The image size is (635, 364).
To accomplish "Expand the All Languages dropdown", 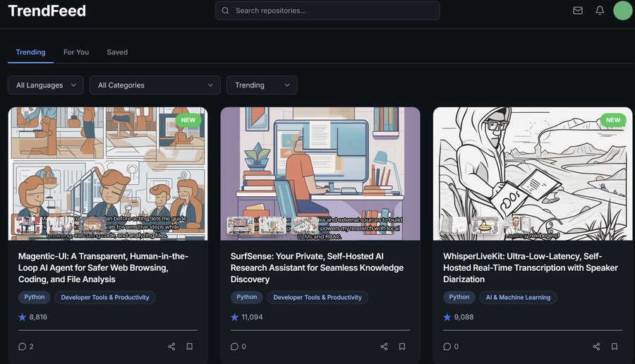I will pyautogui.click(x=46, y=85).
